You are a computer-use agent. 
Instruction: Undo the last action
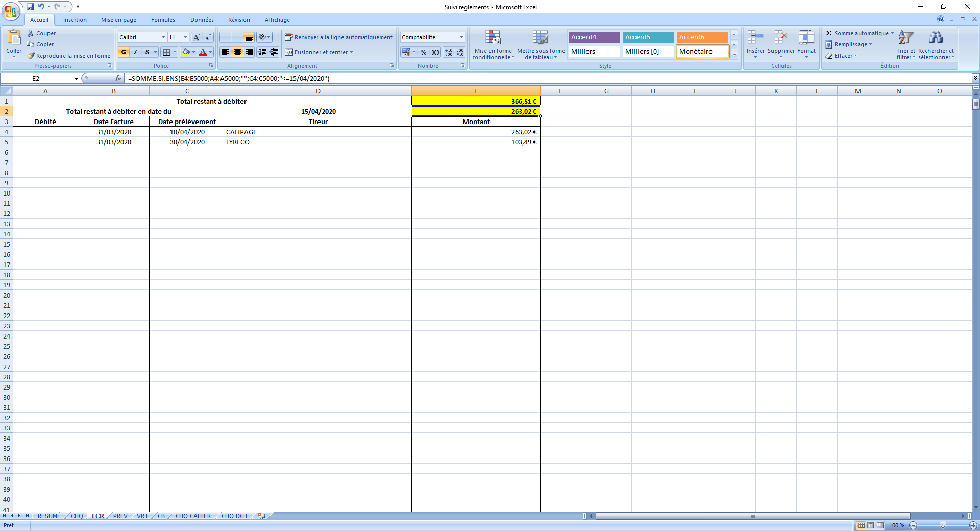click(x=41, y=7)
